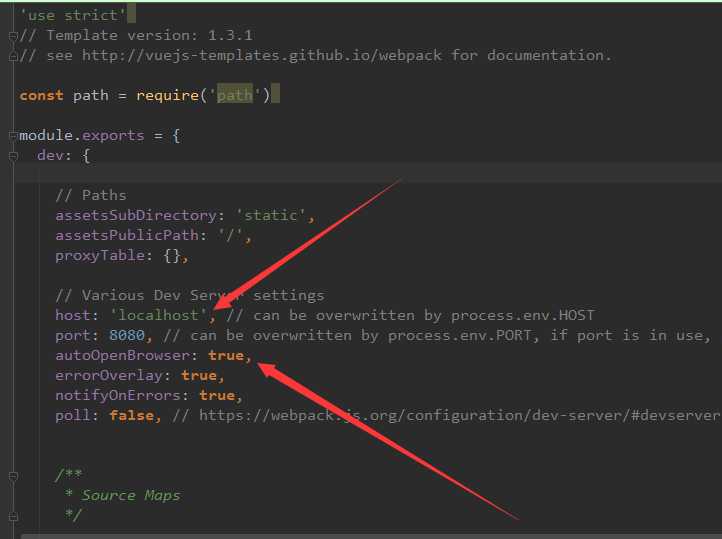722x539 pixels.
Task: Open the webpack.js.org dev-server configuration URL
Action: 459,415
